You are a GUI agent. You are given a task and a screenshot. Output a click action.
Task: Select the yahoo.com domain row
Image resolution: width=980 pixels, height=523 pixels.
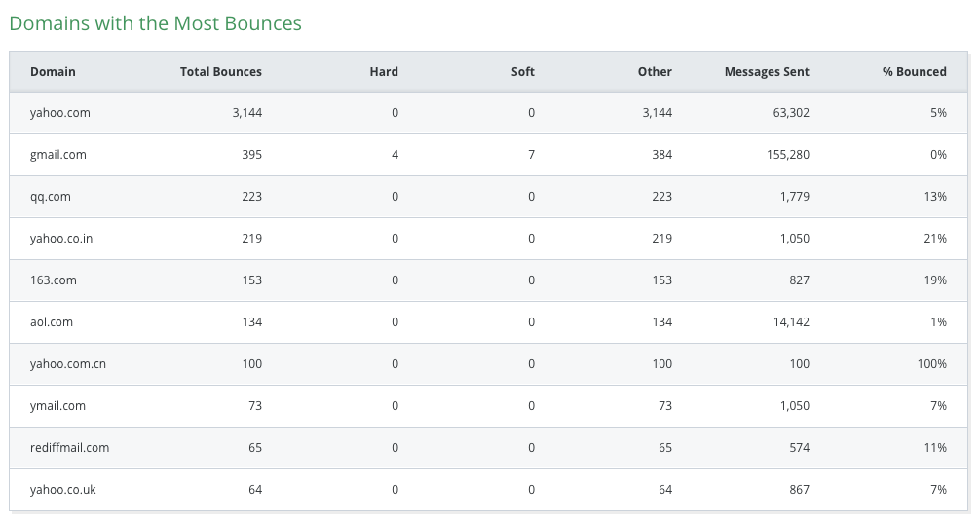60,113
